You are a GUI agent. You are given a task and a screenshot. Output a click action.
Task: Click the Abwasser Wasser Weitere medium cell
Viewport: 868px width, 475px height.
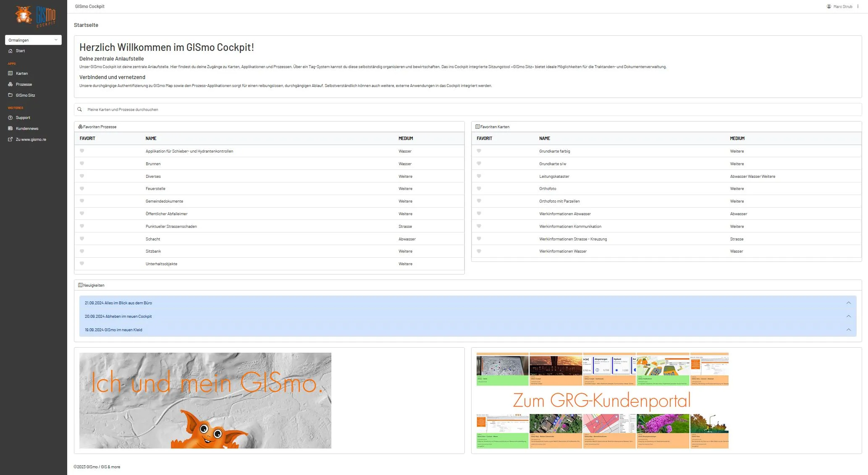click(x=753, y=177)
